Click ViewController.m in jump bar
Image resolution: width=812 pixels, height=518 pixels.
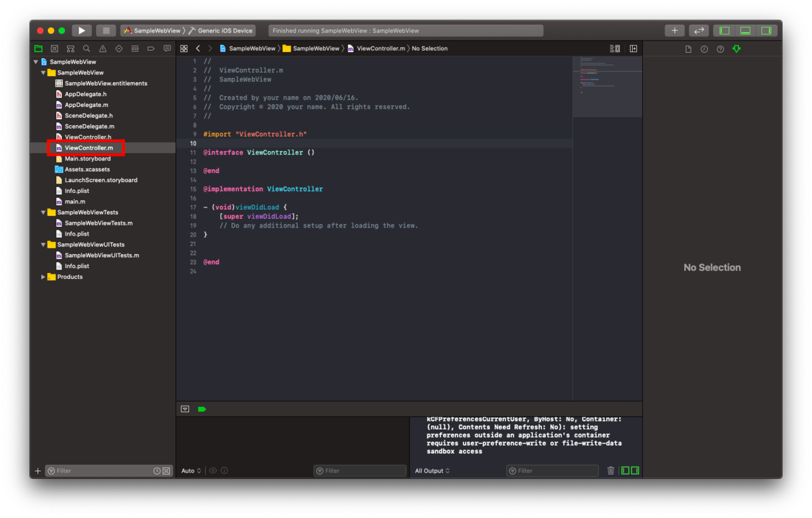pos(376,49)
